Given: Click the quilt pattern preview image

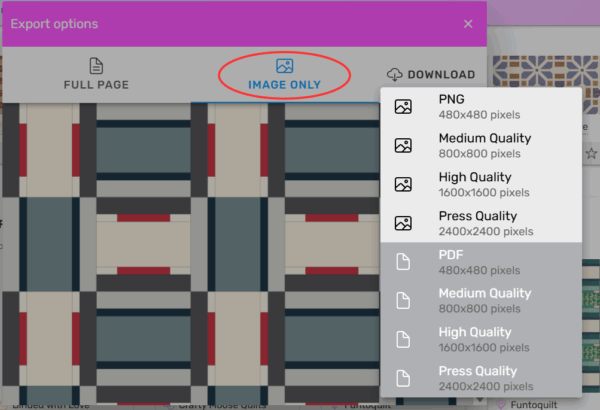Looking at the screenshot, I should [x=190, y=250].
